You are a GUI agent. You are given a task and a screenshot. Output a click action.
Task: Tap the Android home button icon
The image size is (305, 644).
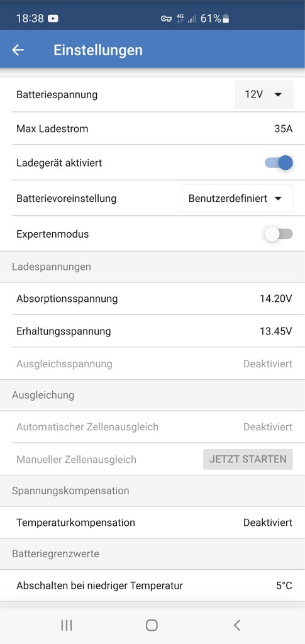(x=152, y=625)
